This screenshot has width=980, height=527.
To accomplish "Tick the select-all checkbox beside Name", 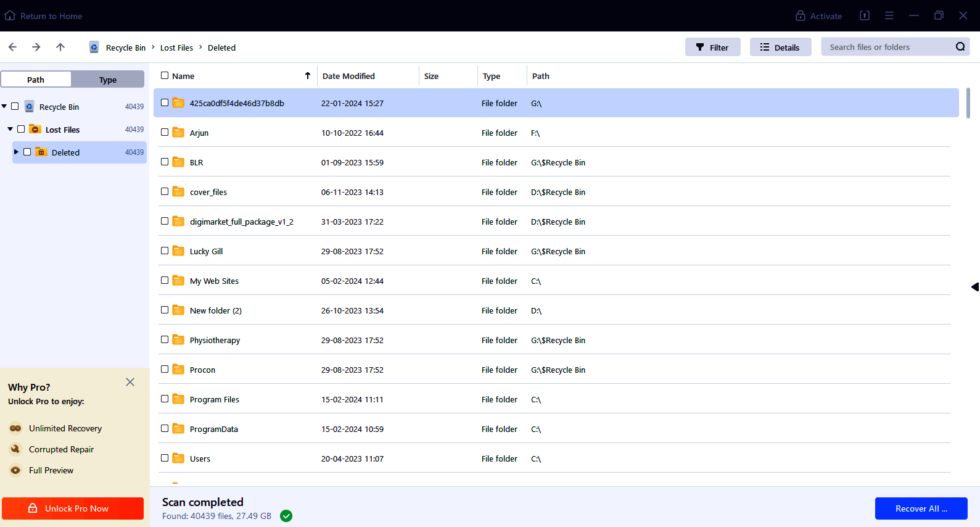I will click(165, 76).
